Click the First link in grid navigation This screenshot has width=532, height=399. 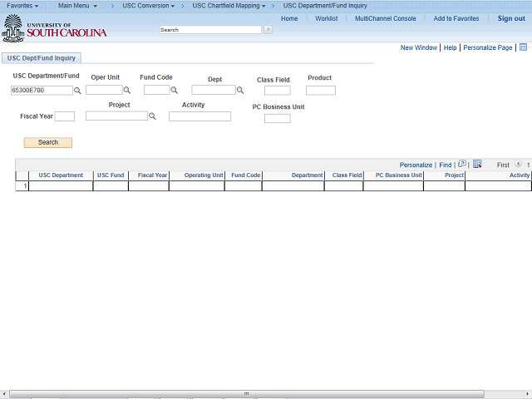(503, 165)
